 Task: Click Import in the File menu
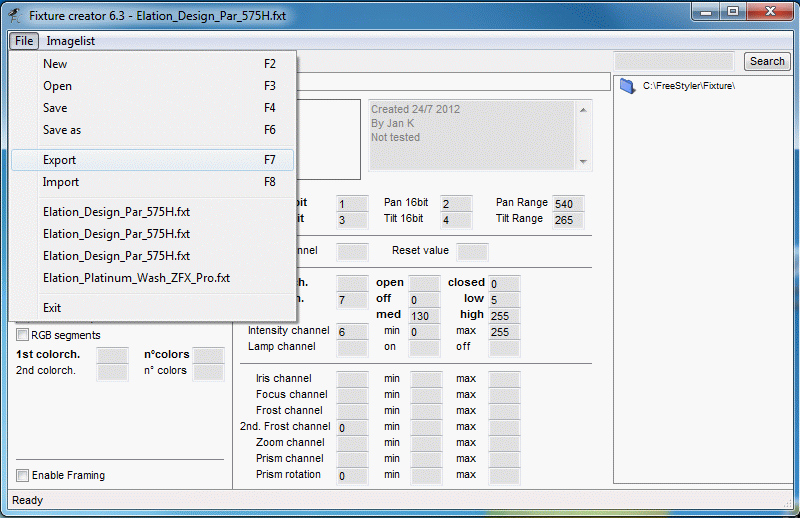click(153, 182)
